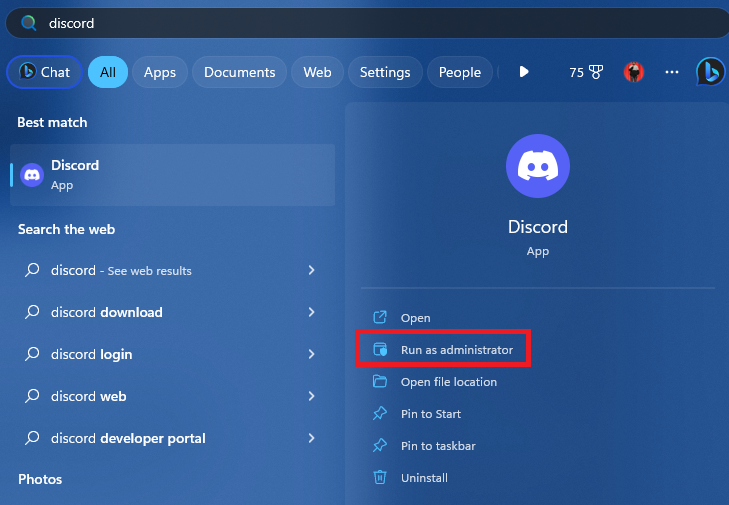Select the All filter tab
729x505 pixels.
(x=108, y=72)
